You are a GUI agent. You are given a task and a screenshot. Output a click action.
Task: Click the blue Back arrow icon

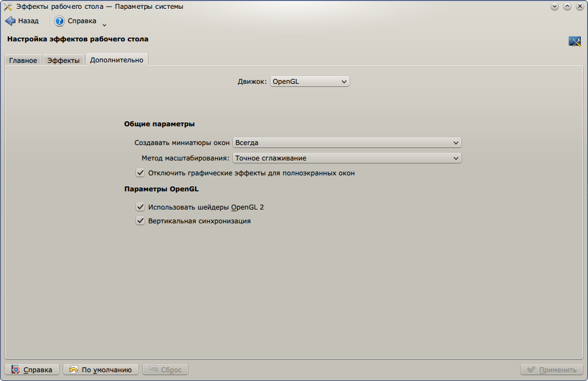pos(10,21)
